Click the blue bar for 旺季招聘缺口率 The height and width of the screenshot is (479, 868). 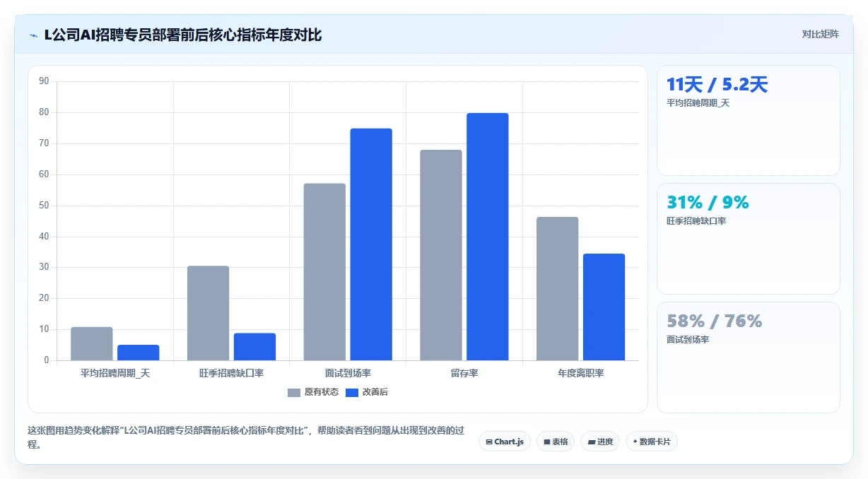tap(254, 347)
